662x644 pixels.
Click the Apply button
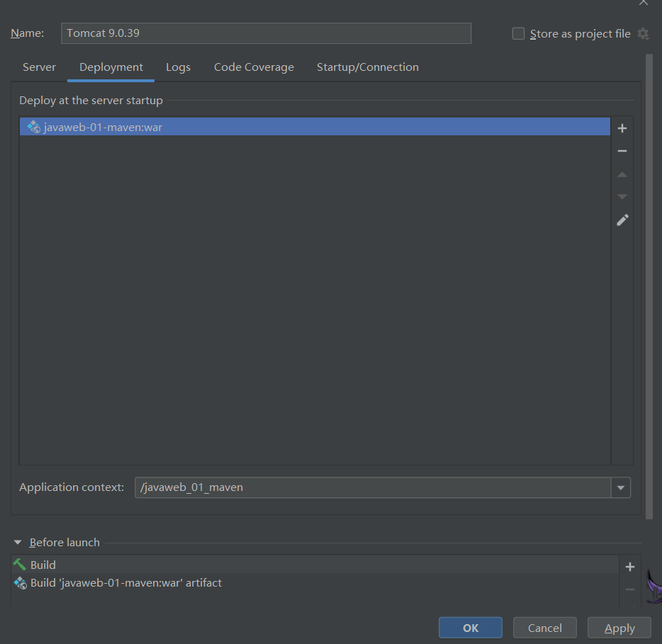[619, 628]
